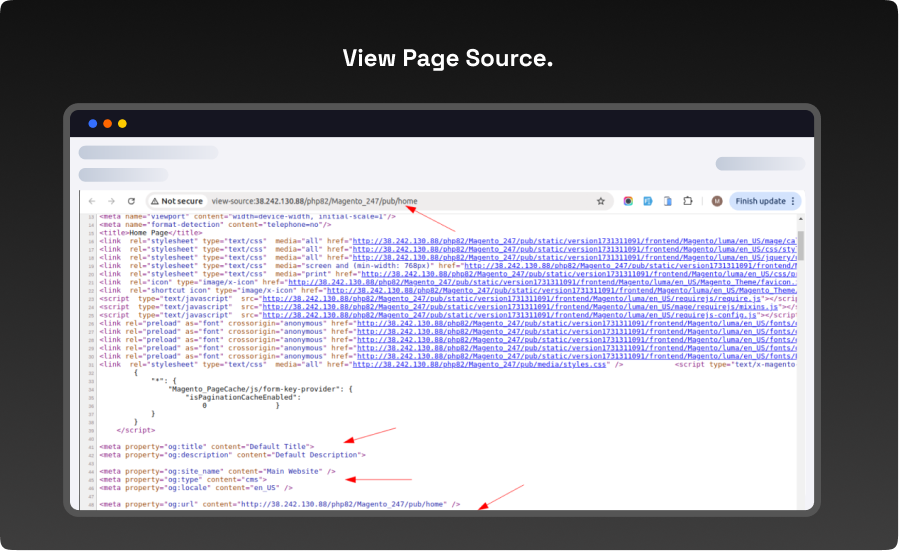
Task: Reload the view-source page
Action: (x=131, y=201)
